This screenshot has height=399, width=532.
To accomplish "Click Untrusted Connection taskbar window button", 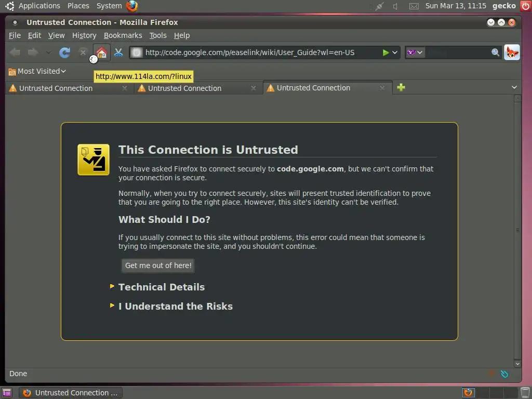I will (x=71, y=393).
